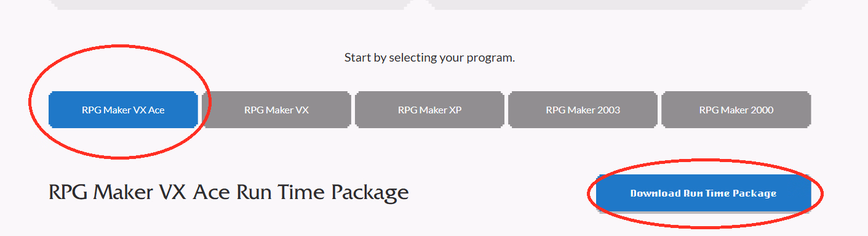Click the word 'Package' in the page heading

coord(370,193)
